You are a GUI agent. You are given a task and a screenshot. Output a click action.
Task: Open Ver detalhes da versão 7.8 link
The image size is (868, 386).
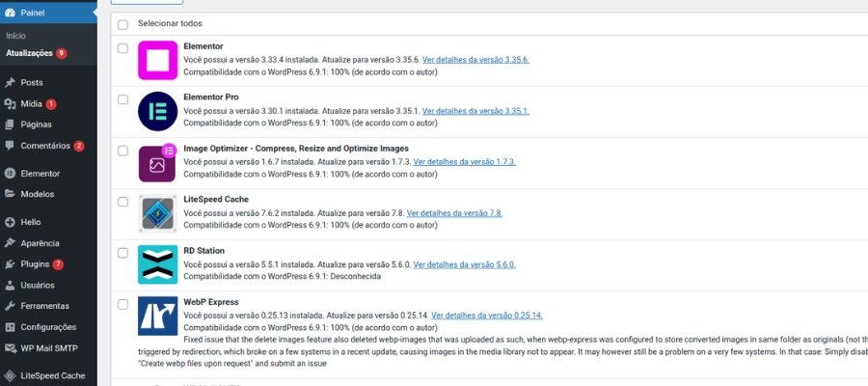pos(454,212)
